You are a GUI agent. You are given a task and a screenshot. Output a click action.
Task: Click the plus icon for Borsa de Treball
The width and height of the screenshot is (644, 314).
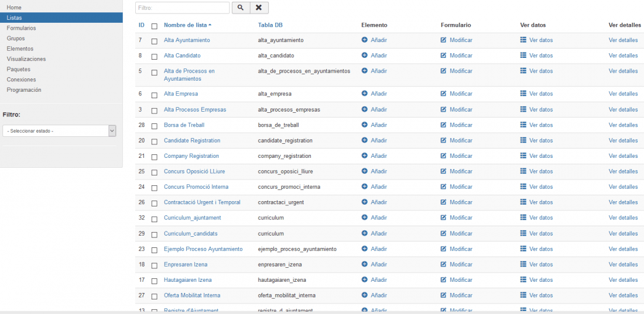coord(364,125)
